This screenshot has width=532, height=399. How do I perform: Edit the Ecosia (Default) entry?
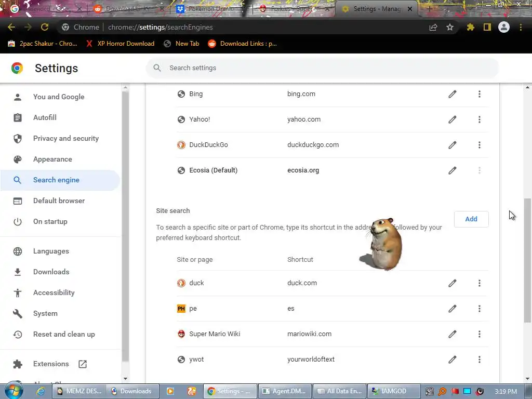click(x=453, y=170)
